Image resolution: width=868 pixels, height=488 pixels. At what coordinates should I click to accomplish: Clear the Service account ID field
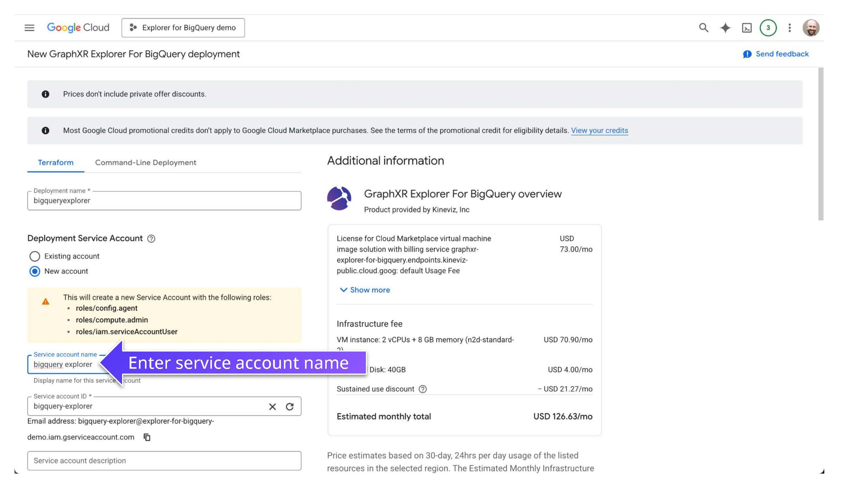273,406
